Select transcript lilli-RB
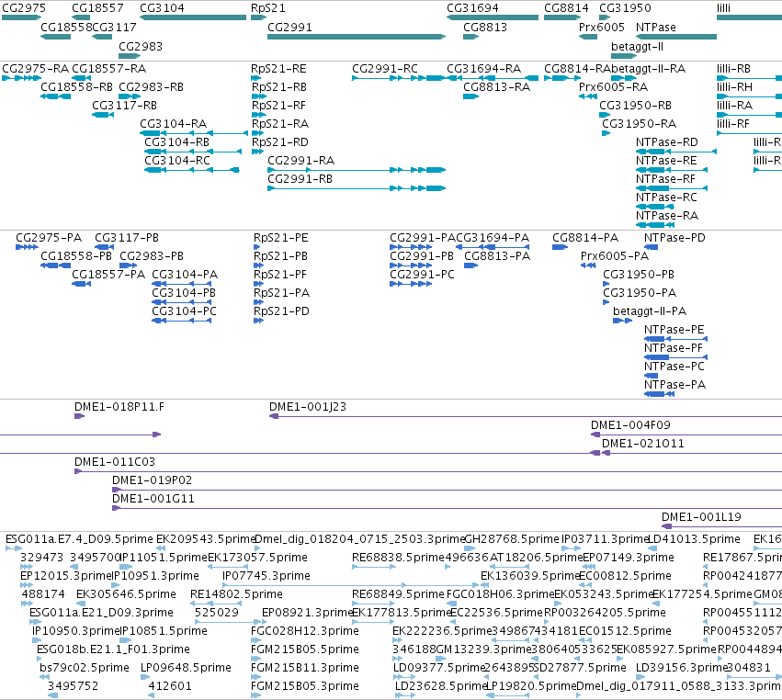782x700 pixels. pyautogui.click(x=750, y=78)
